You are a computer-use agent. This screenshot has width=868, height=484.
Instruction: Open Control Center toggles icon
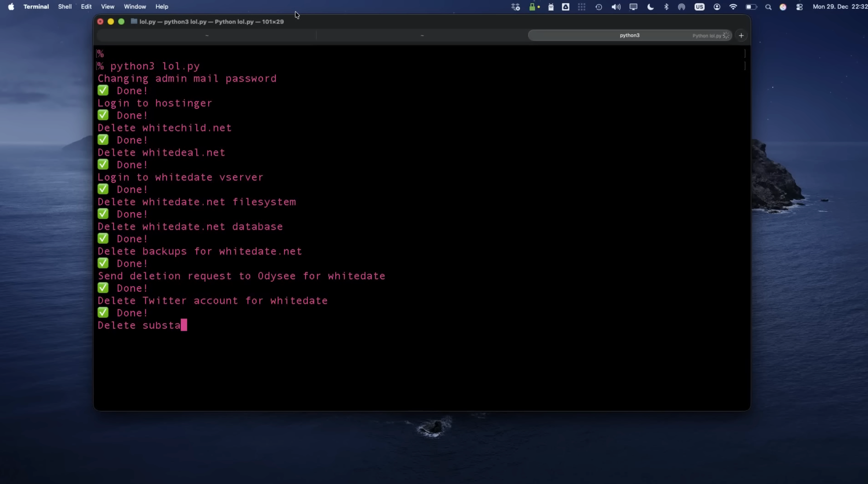coord(799,7)
